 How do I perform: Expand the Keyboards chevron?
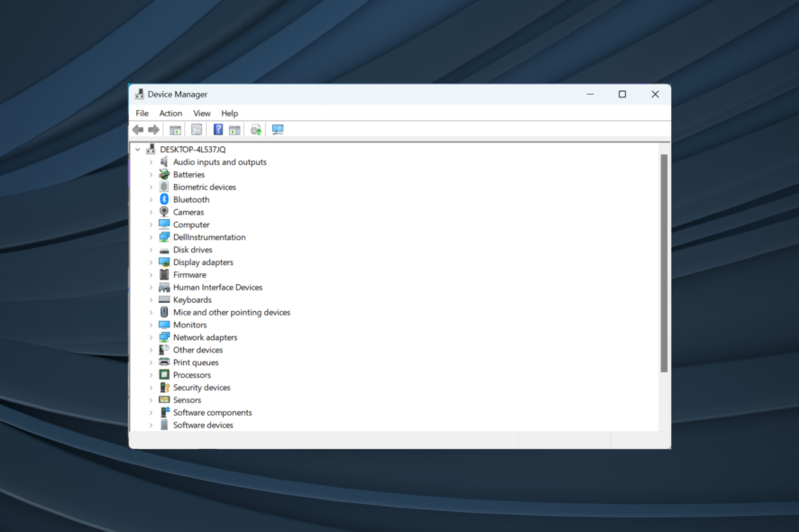(151, 300)
